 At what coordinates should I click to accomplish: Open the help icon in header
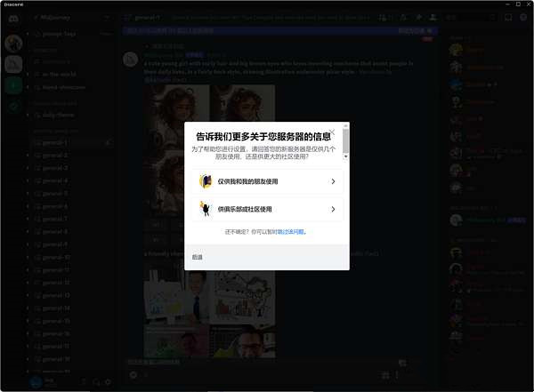pos(523,18)
